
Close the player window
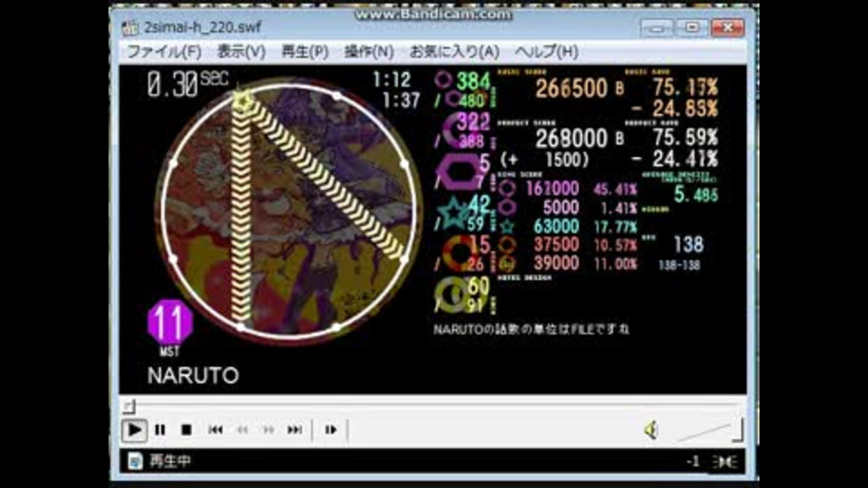pyautogui.click(x=727, y=27)
